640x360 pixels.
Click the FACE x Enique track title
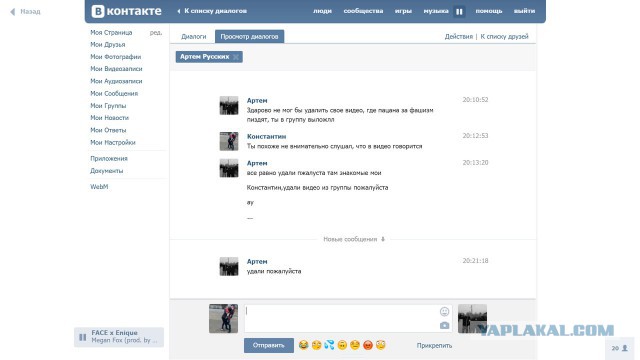tap(114, 333)
